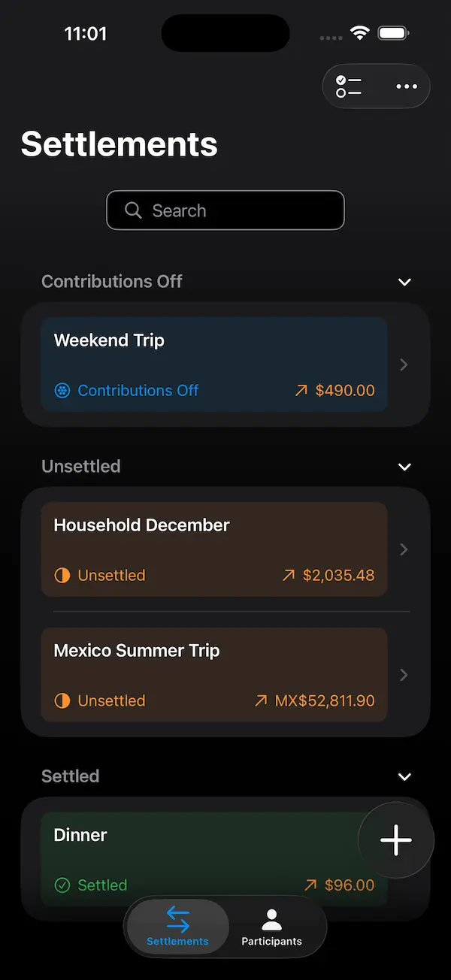Open the three-dot more options menu
451x980 pixels.
407,86
